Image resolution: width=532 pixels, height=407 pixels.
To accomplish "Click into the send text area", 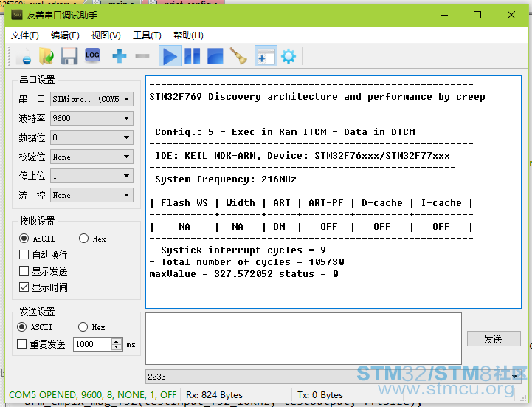I will coord(304,339).
